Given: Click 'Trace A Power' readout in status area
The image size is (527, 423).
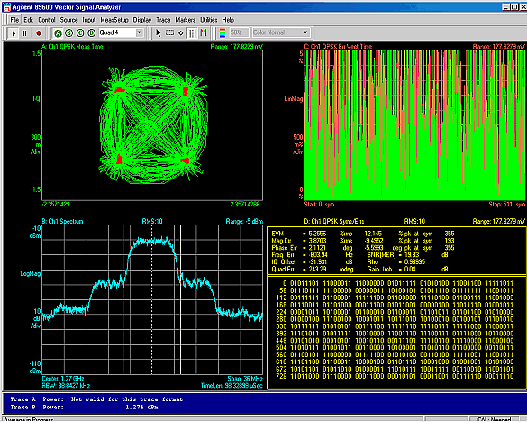Looking at the screenshot, I should (x=97, y=399).
